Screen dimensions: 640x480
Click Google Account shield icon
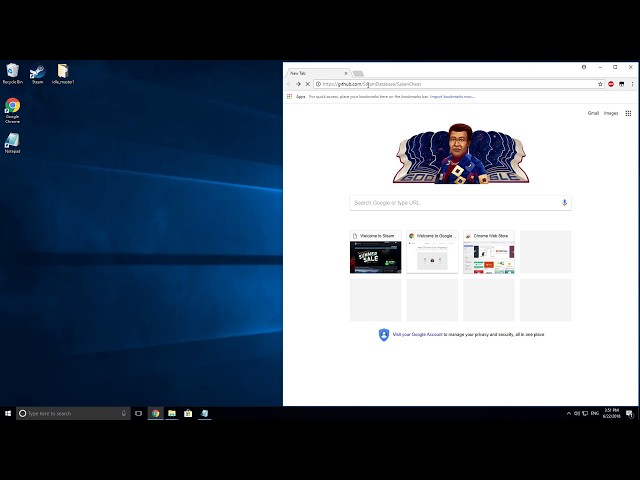384,335
